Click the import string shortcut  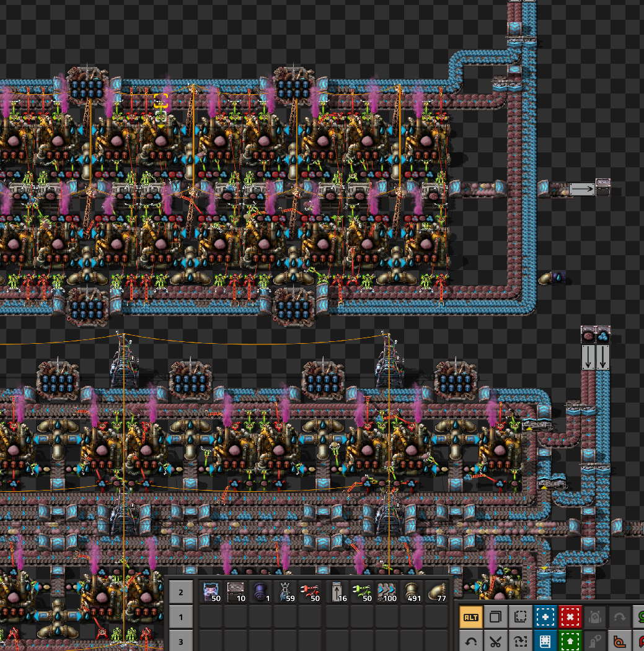click(520, 641)
